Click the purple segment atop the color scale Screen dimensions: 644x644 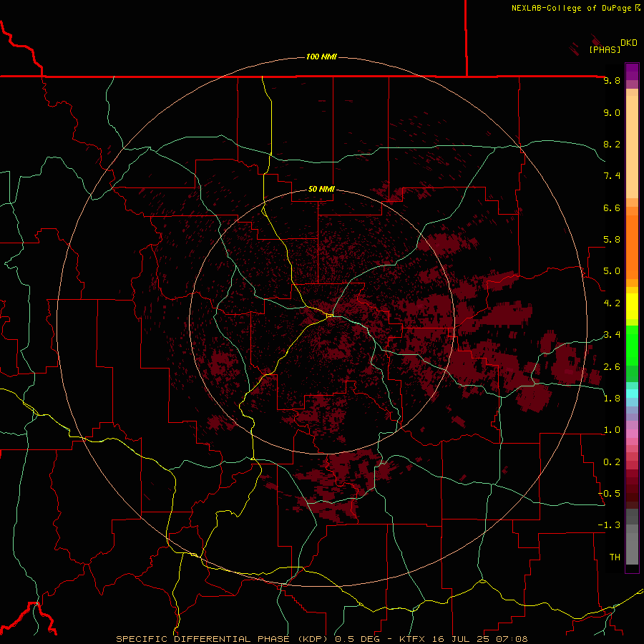pos(632,72)
